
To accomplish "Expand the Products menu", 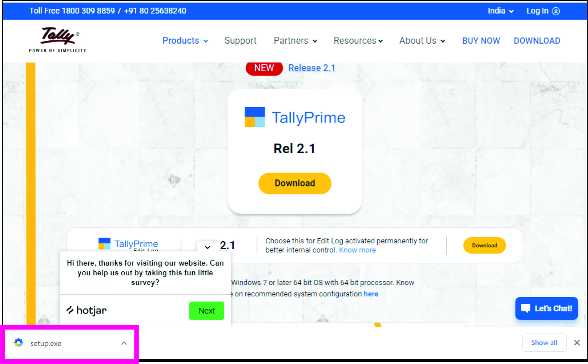I will pos(185,41).
